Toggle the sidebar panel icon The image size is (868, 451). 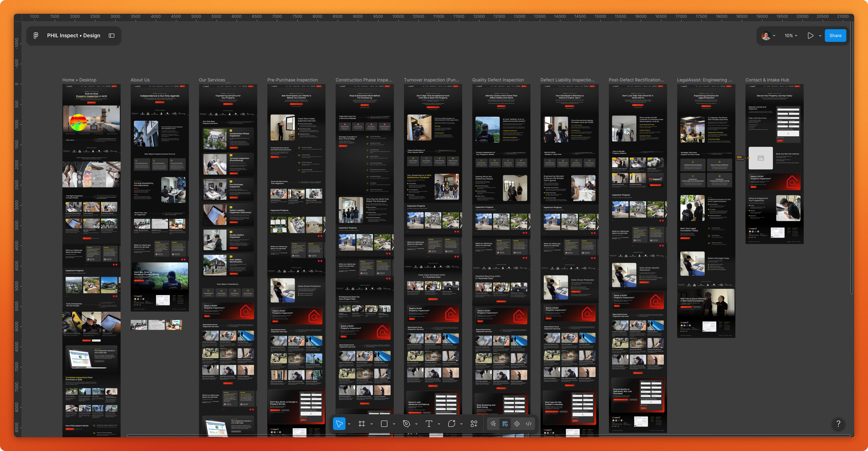111,35
